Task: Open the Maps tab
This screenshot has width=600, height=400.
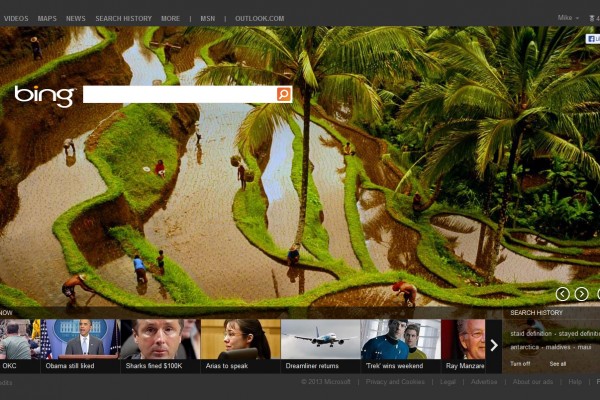Action: pyautogui.click(x=47, y=18)
